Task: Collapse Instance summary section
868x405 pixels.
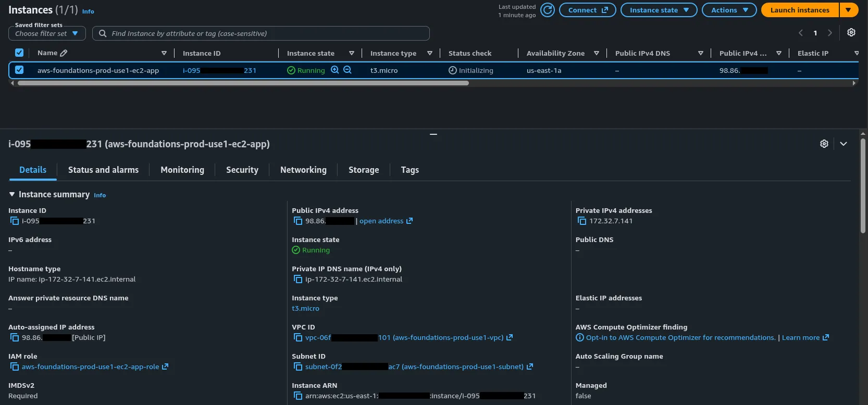Action: point(12,194)
